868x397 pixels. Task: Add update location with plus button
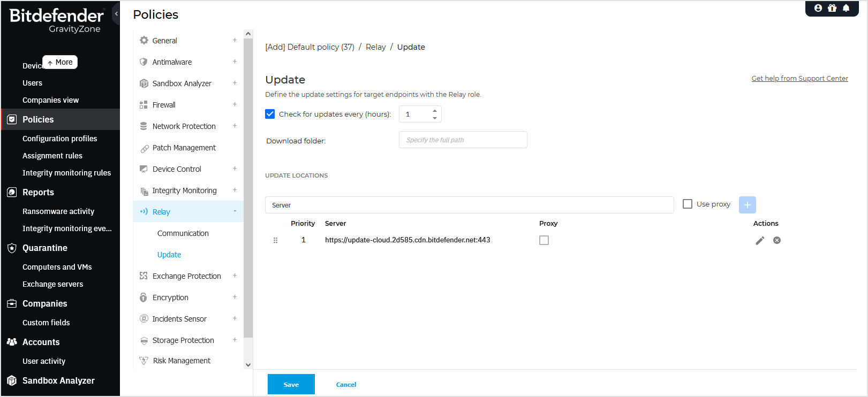click(748, 205)
